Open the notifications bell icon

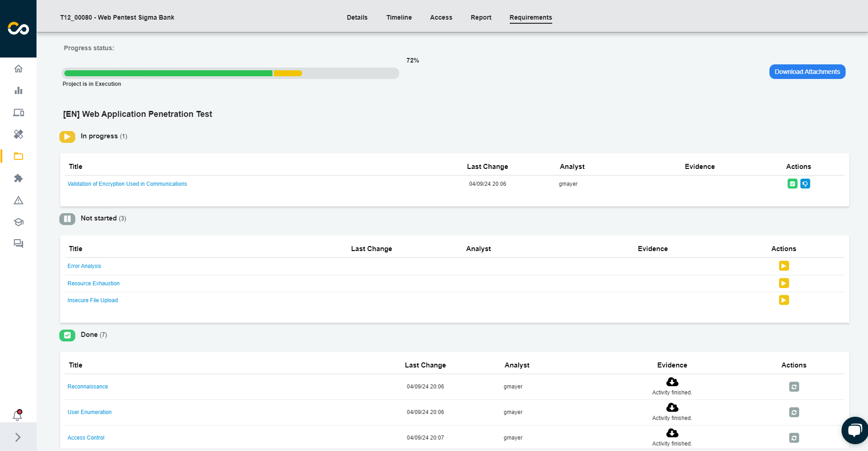17,415
